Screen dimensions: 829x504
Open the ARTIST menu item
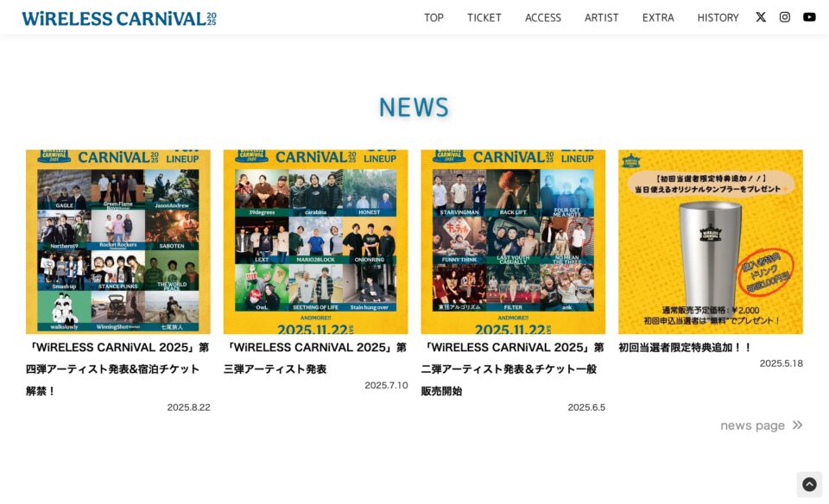click(601, 17)
